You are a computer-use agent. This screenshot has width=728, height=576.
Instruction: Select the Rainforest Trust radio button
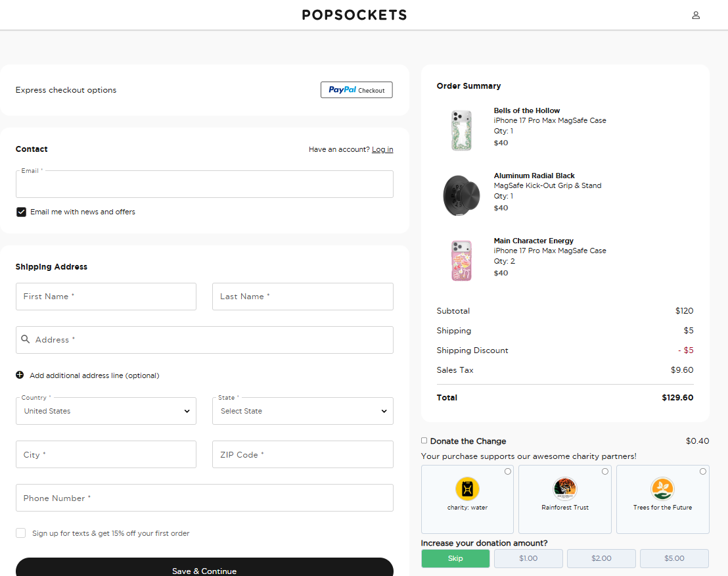point(604,471)
